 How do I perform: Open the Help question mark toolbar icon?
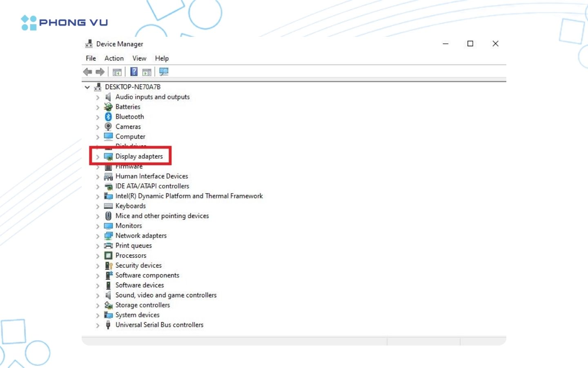pos(134,72)
